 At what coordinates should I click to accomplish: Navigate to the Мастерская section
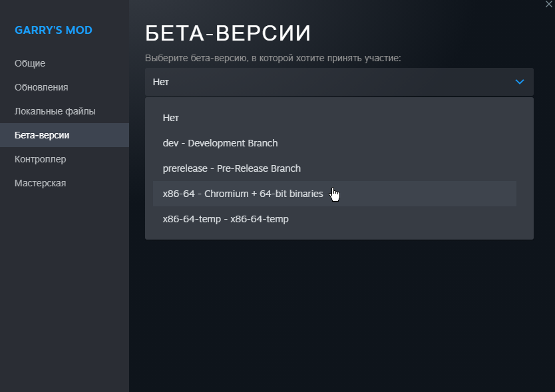(40, 183)
